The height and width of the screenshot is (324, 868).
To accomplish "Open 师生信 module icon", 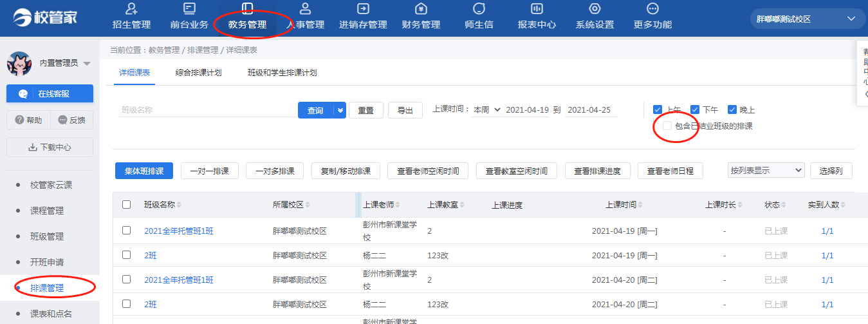I will point(479,9).
